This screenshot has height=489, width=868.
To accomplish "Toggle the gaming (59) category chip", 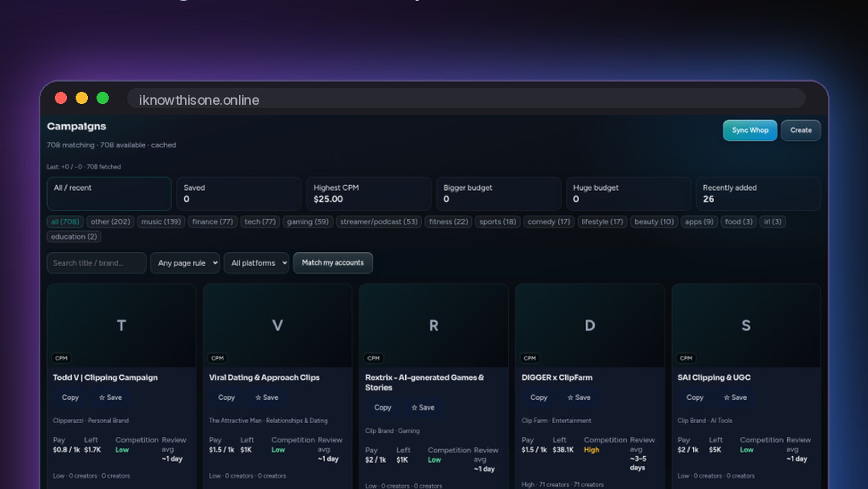I will coord(308,222).
